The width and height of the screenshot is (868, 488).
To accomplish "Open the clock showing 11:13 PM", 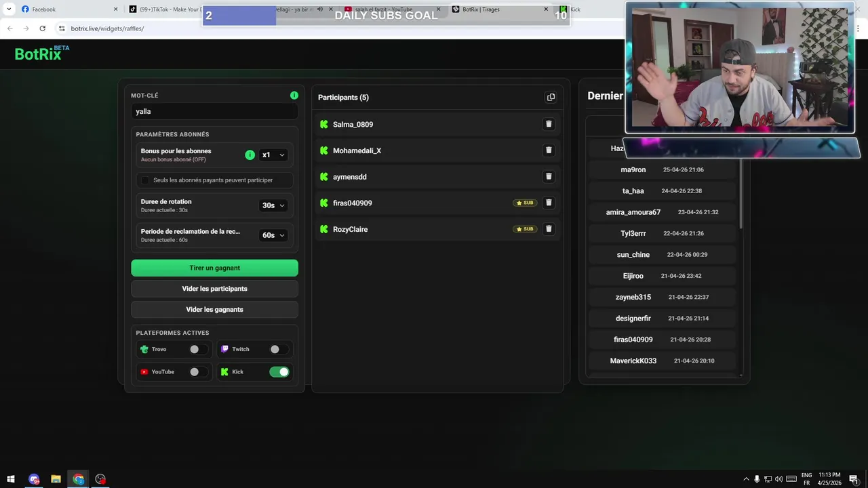I will [829, 479].
